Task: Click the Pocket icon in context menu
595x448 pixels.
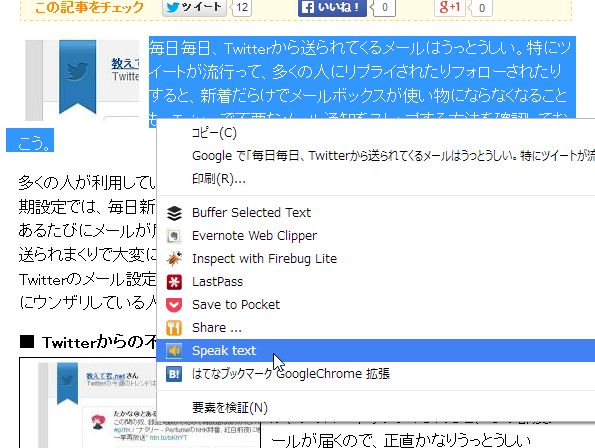Action: click(174, 305)
